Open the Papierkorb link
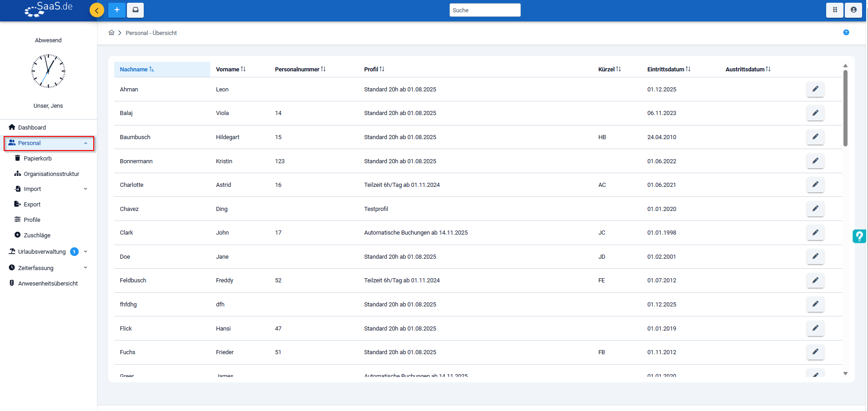 pyautogui.click(x=37, y=159)
